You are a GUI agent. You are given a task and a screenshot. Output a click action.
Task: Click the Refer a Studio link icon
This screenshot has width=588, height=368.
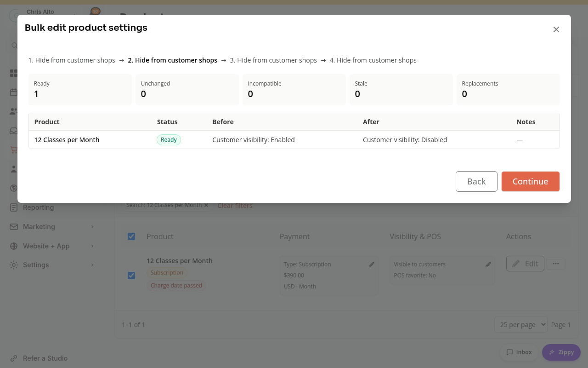pyautogui.click(x=14, y=358)
